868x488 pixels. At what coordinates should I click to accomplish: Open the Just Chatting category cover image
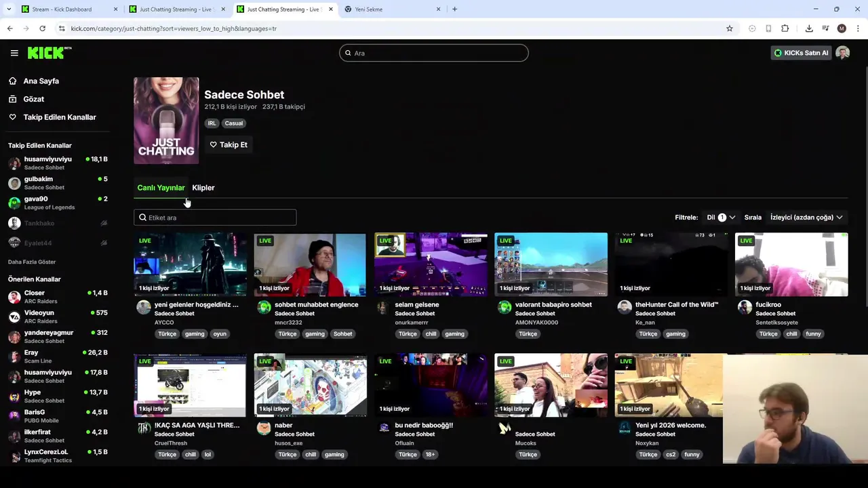click(x=166, y=121)
